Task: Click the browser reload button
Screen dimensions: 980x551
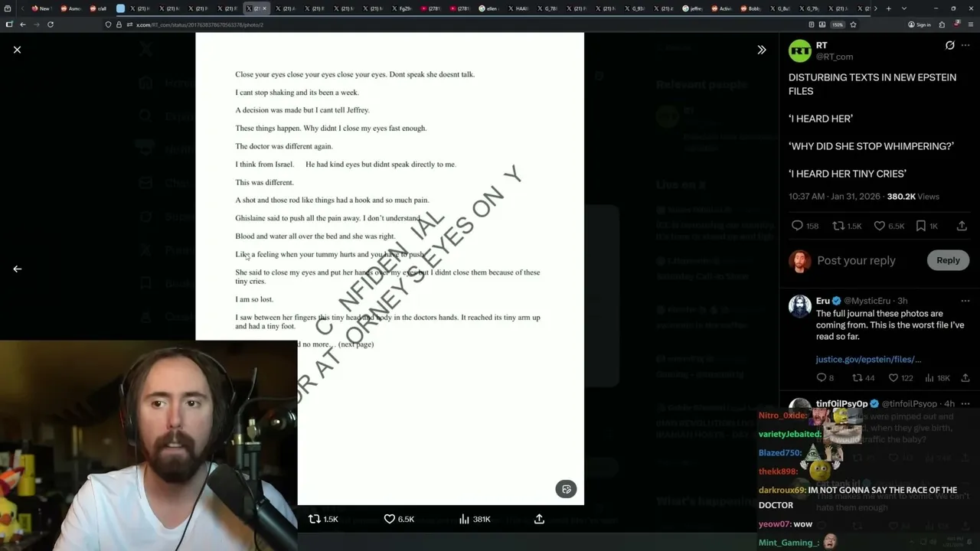Action: (51, 24)
